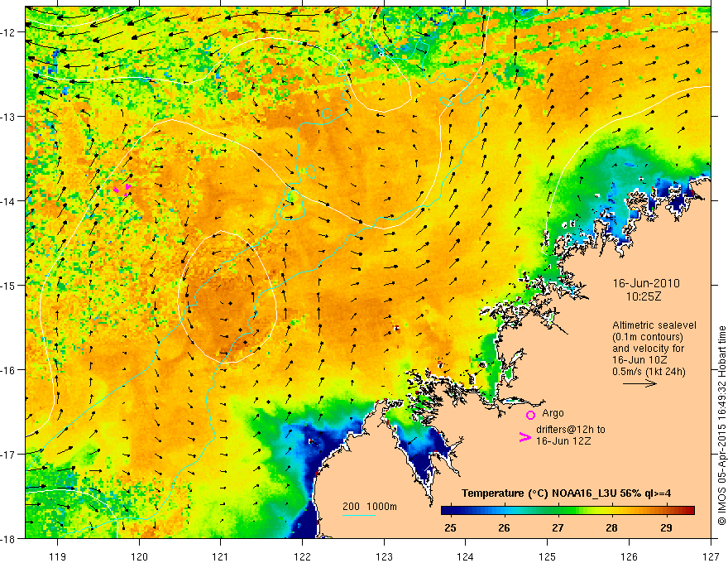Click the '16-Jun-2010' date text

[646, 283]
